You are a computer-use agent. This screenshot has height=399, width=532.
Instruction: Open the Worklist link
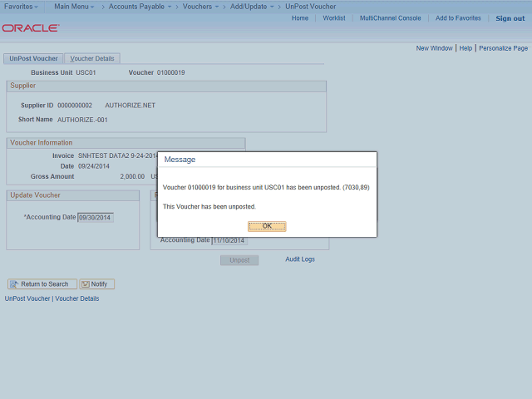334,18
